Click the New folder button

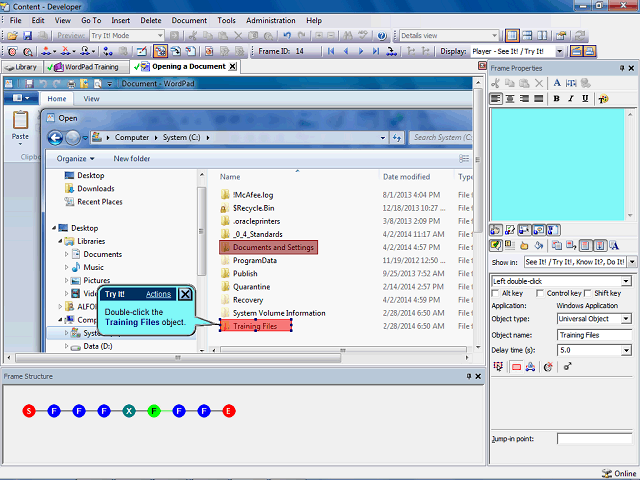[131, 159]
